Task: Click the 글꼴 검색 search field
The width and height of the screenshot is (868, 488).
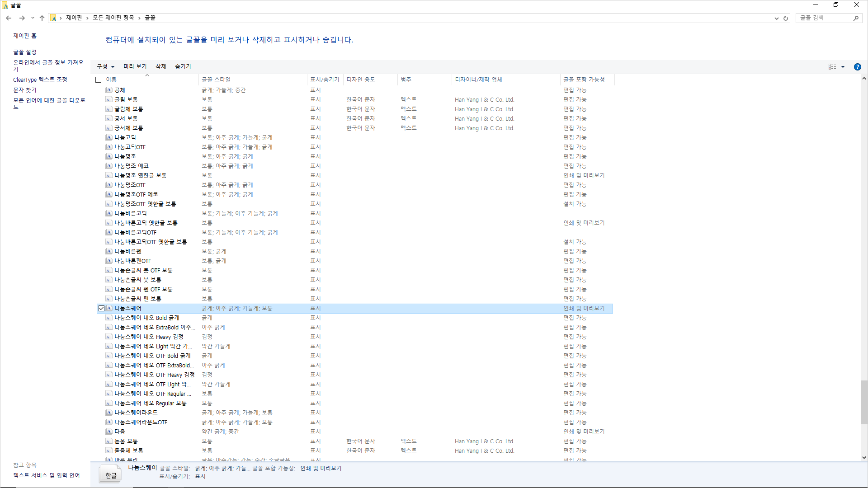Action: point(823,18)
